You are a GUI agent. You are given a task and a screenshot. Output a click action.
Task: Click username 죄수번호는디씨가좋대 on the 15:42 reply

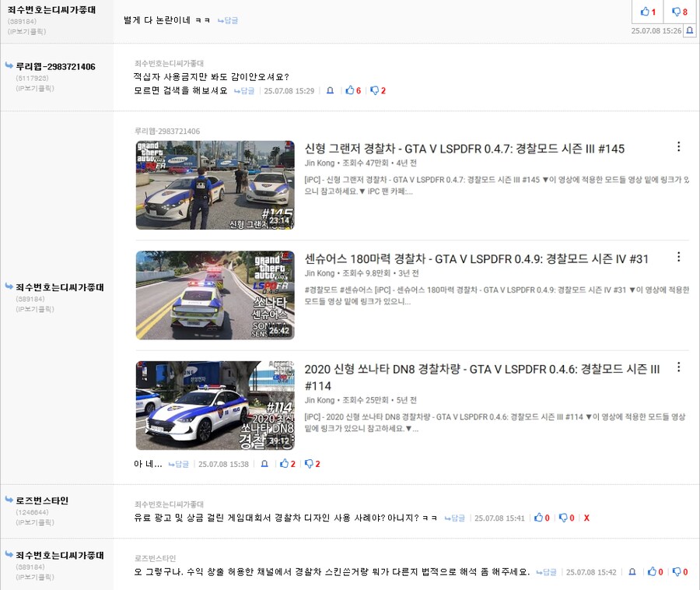pyautogui.click(x=60, y=555)
